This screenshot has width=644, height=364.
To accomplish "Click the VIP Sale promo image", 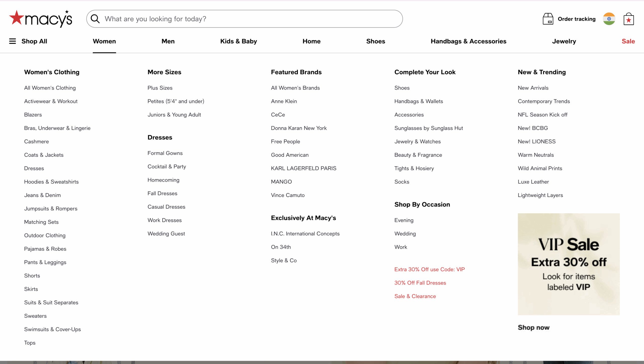I will (569, 264).
